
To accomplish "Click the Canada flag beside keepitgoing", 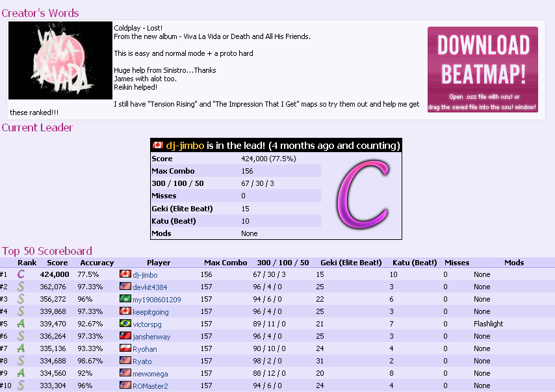I will [x=125, y=311].
